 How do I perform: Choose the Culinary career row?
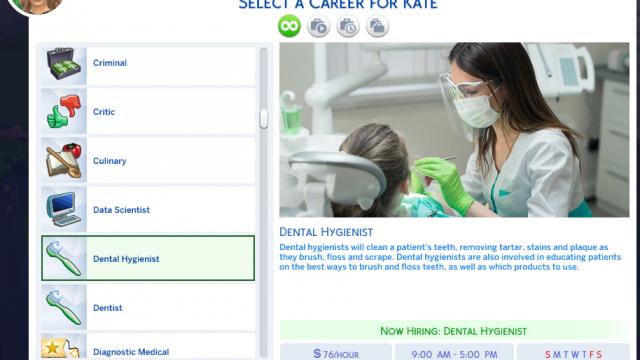coord(148,160)
